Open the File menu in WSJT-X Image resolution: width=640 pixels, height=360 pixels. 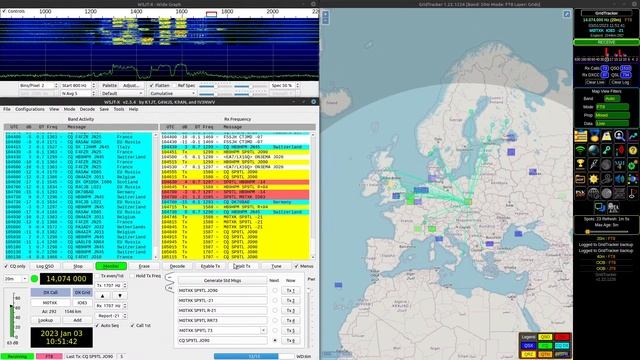(7, 109)
